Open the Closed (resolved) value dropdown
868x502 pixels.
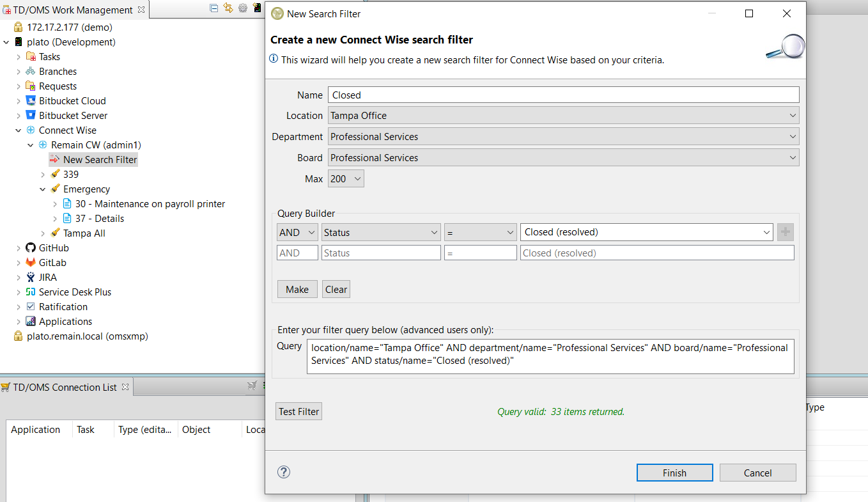click(x=646, y=233)
